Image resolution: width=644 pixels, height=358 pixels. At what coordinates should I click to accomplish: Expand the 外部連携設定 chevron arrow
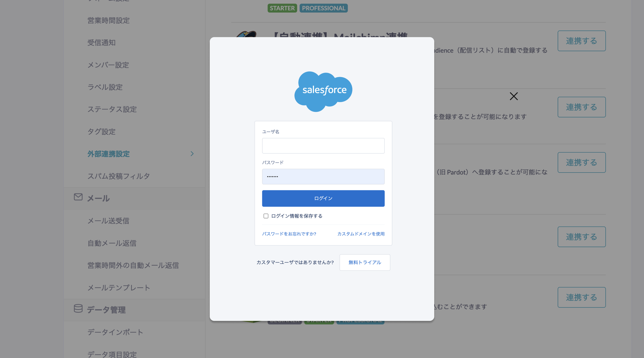pos(192,154)
